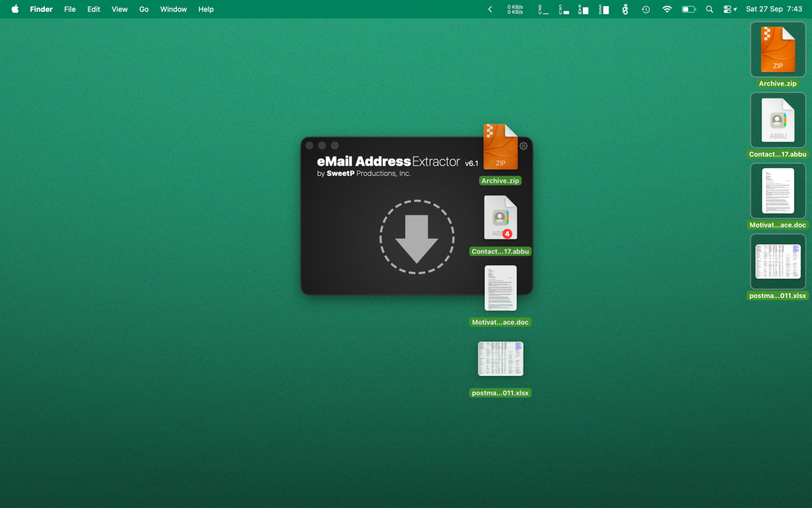Viewport: 812px width, 508px height.
Task: Select the dragged Archive.zip file icon
Action: point(500,147)
